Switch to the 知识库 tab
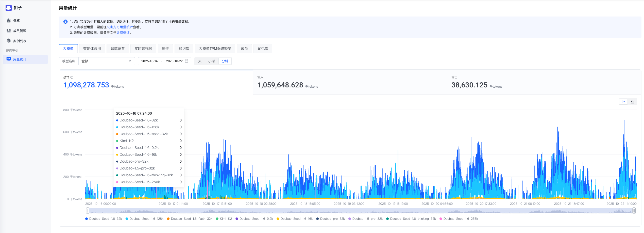644x233 pixels. pos(184,49)
